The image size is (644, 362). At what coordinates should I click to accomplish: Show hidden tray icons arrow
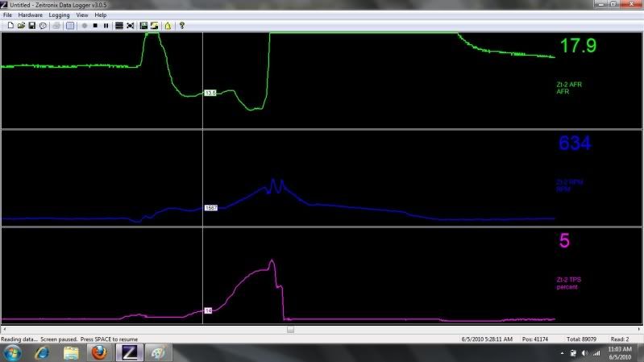[x=562, y=353]
